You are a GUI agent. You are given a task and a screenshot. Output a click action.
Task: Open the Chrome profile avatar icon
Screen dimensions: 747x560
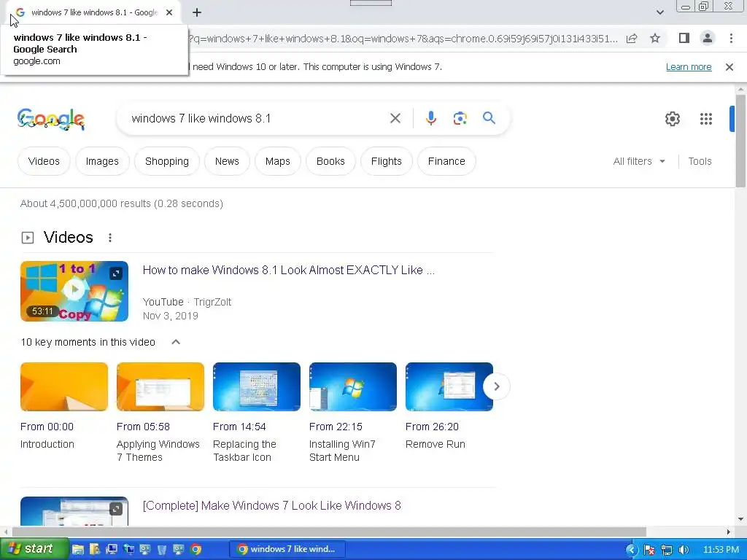tap(708, 38)
